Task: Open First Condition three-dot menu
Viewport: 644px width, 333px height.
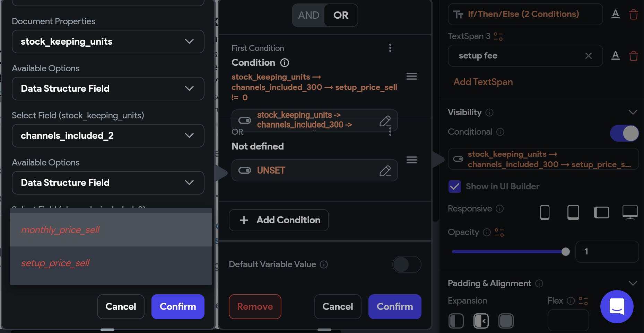Action: (x=390, y=48)
